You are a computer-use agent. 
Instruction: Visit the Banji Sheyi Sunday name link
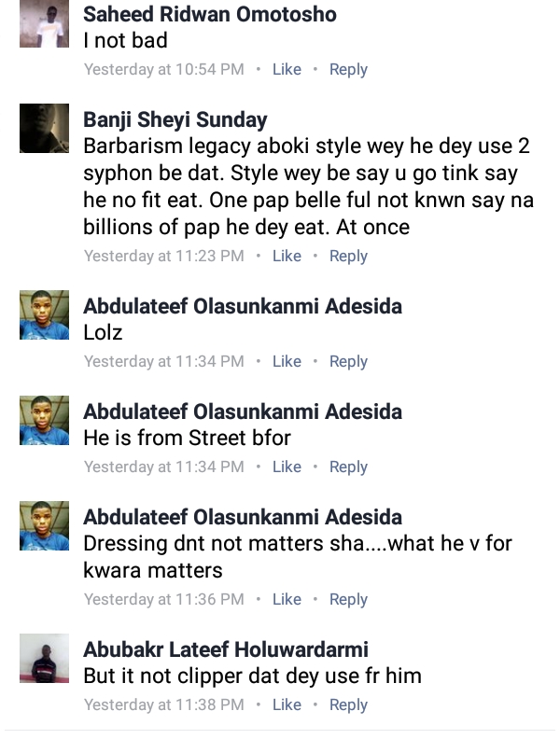pos(175,120)
